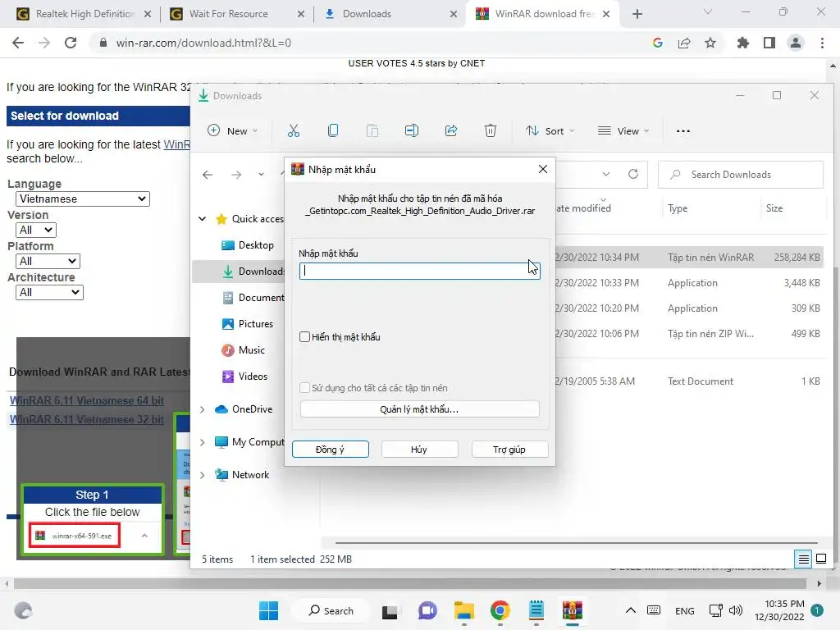Click the 'Trợ giúp' help button
This screenshot has width=840, height=630.
click(509, 450)
